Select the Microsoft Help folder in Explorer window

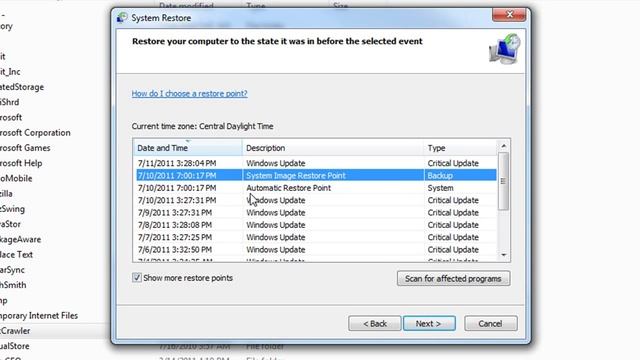tap(21, 163)
